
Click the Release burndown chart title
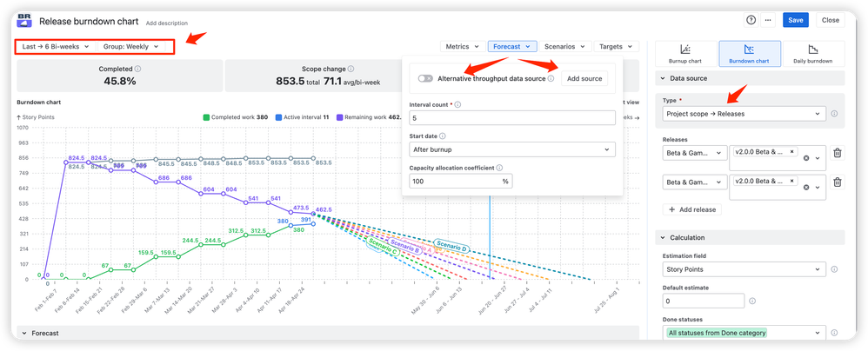click(90, 22)
